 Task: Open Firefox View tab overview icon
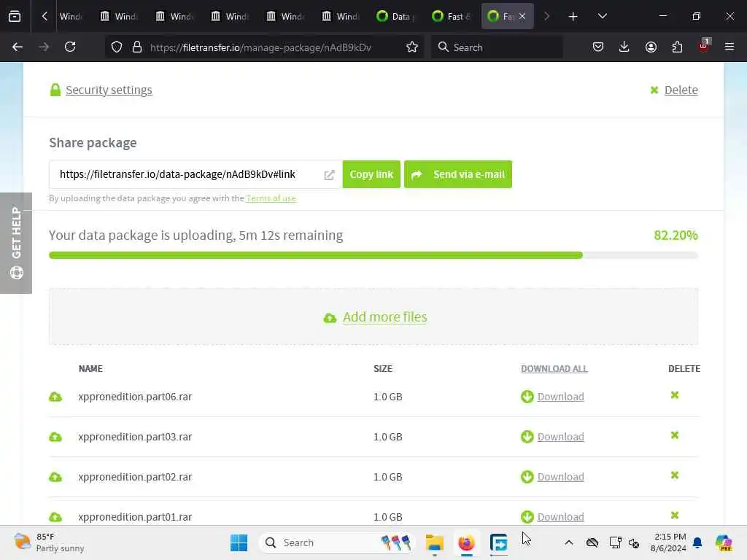[15, 16]
